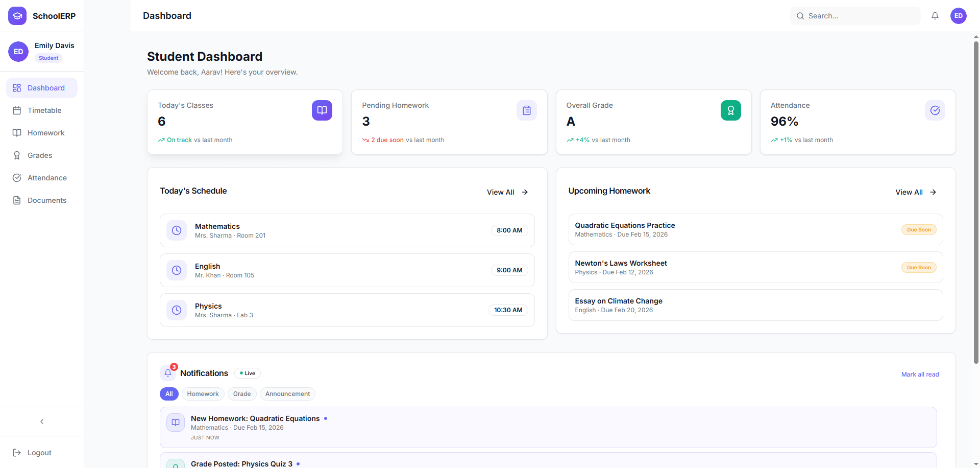Filter notifications by Announcement
The width and height of the screenshot is (980, 468).
coord(287,394)
